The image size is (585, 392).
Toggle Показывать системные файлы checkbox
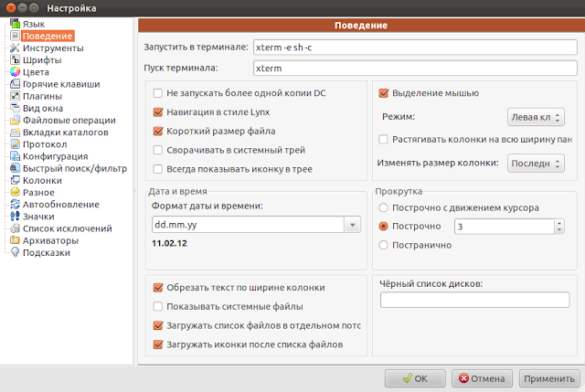point(158,306)
